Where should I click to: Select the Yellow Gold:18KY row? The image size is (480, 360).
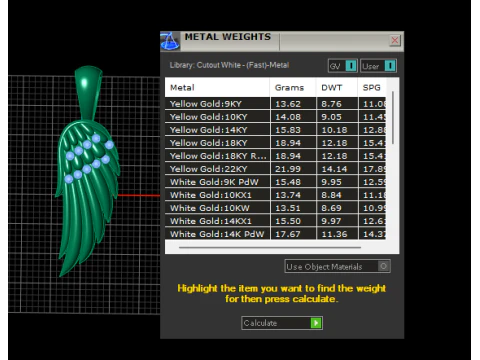pos(275,143)
